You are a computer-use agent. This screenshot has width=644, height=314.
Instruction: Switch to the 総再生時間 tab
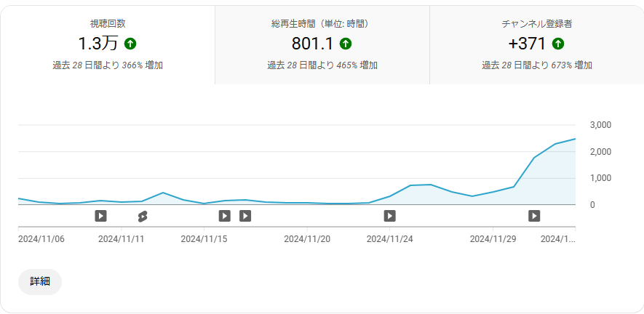tap(322, 45)
